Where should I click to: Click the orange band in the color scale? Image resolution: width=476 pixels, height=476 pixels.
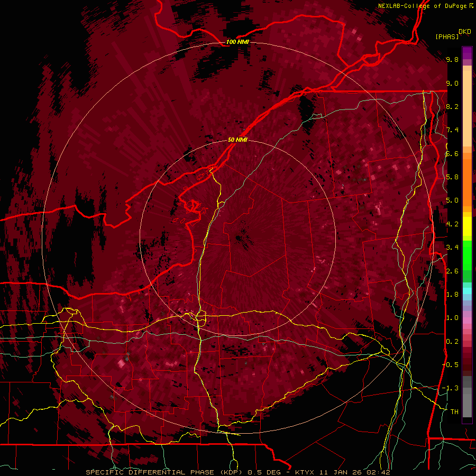[467, 179]
